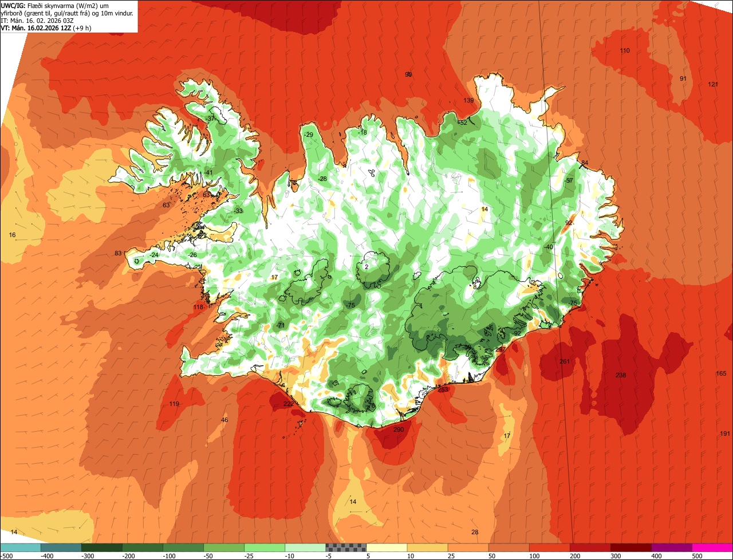Viewport: 733px width, 560px height.
Task: Click the map value -41
Action: (x=208, y=173)
